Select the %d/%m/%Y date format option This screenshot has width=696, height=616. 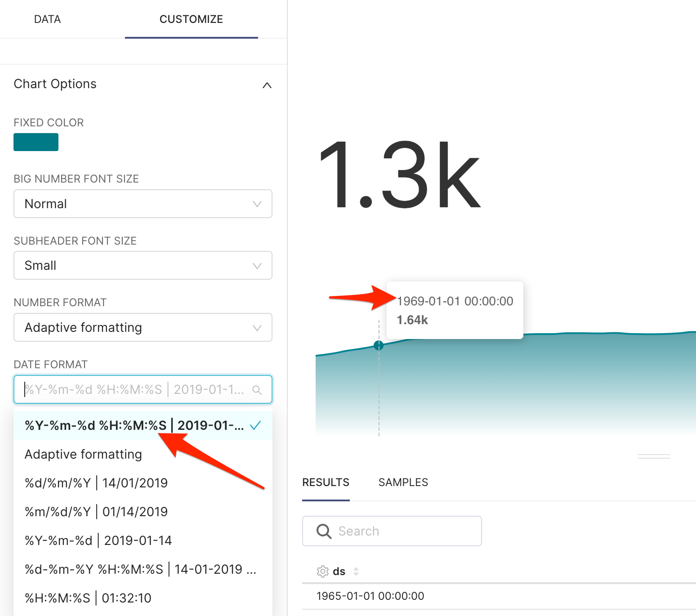(x=95, y=482)
